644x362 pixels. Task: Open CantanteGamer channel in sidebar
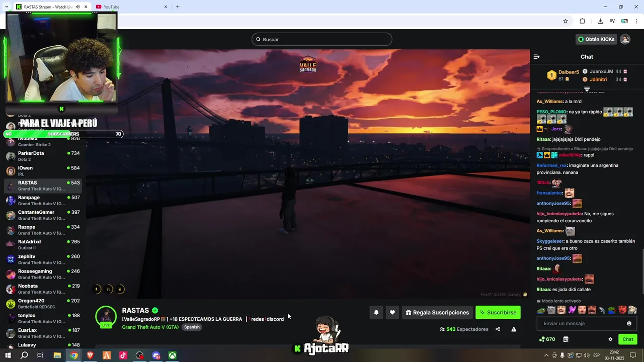[42, 215]
